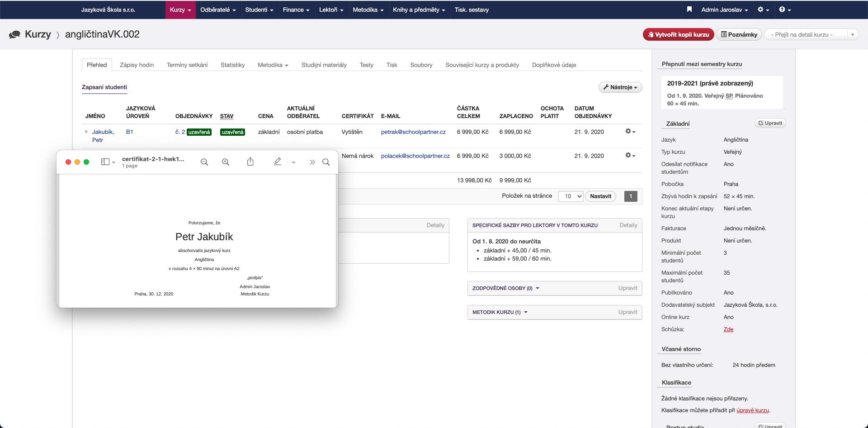Image resolution: width=868 pixels, height=428 pixels.
Task: Change items per page dropdown showing 10
Action: point(571,196)
